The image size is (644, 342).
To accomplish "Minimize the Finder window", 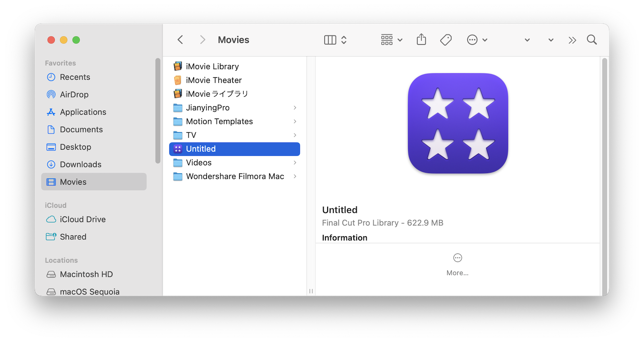I will 64,40.
